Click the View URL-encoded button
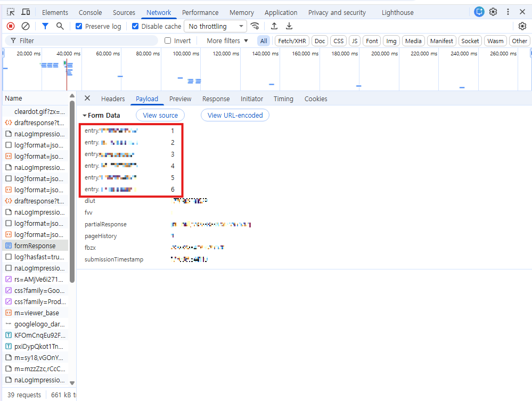Viewport: 532px width, 401px height. click(235, 116)
